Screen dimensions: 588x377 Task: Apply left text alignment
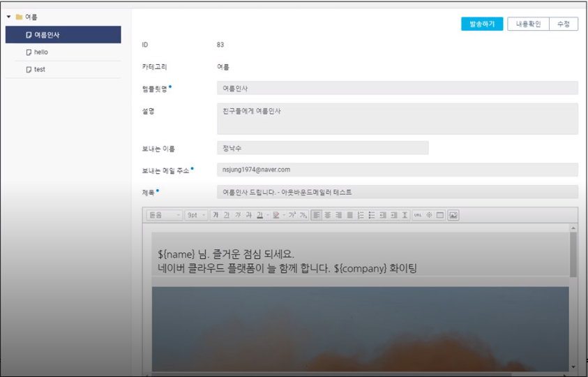pos(317,215)
